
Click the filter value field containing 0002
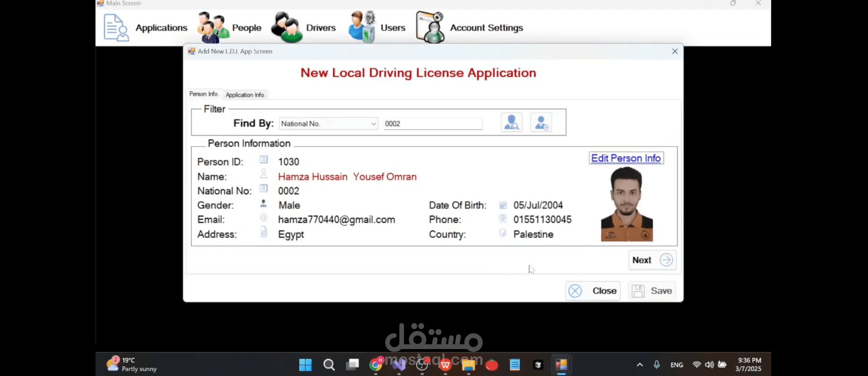[433, 124]
